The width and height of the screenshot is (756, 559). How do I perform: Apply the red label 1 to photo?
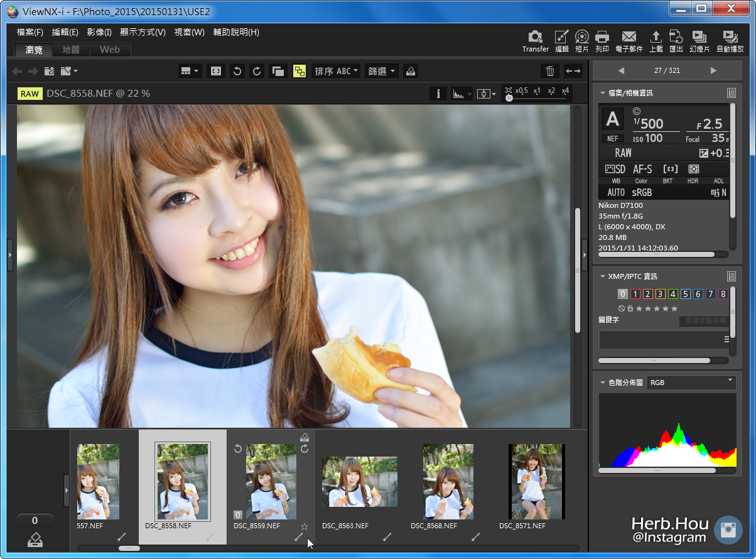[635, 293]
